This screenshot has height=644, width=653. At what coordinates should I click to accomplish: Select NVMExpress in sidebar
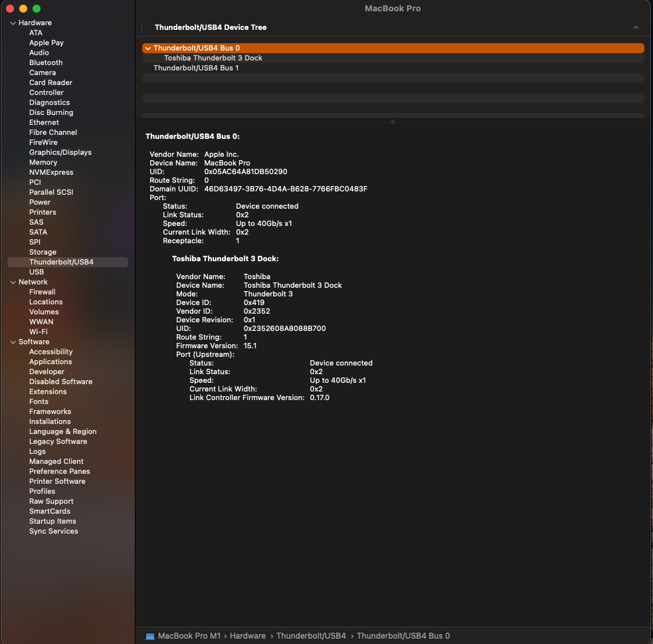click(x=51, y=172)
